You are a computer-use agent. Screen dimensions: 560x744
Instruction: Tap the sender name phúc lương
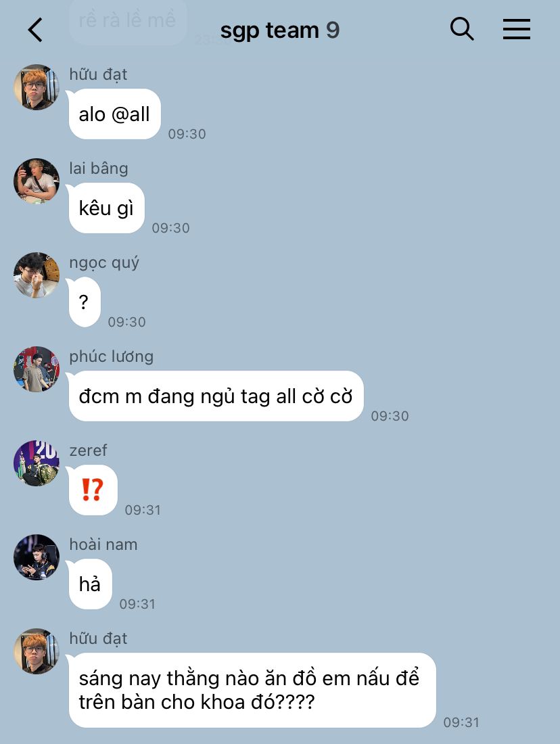(x=112, y=356)
